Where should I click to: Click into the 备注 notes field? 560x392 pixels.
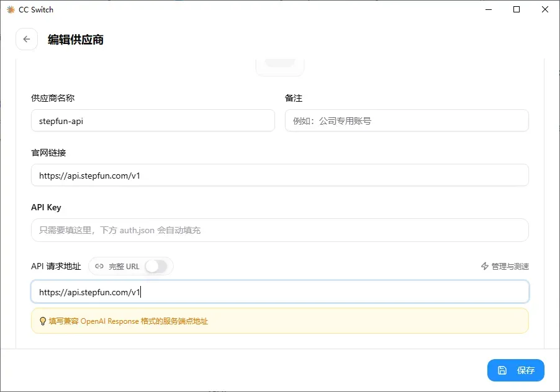click(407, 120)
